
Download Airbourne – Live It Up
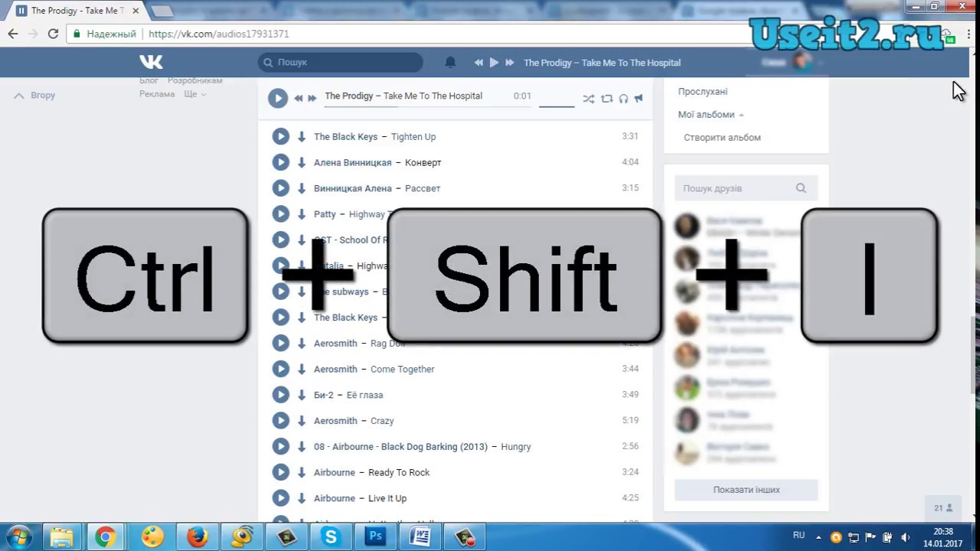tap(301, 498)
